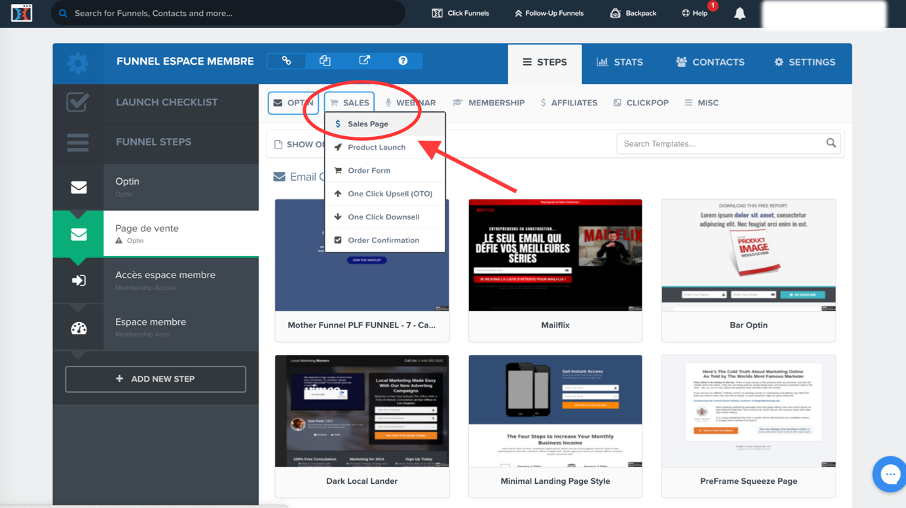Click the Add New Step button

(x=155, y=379)
